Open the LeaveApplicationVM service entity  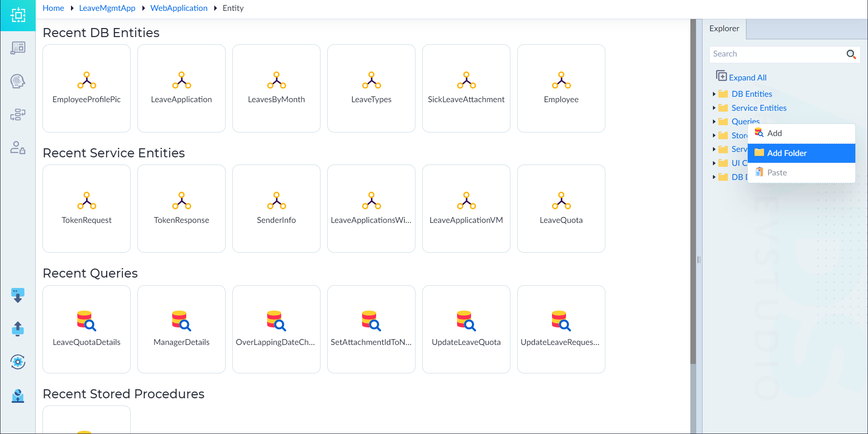[466, 208]
